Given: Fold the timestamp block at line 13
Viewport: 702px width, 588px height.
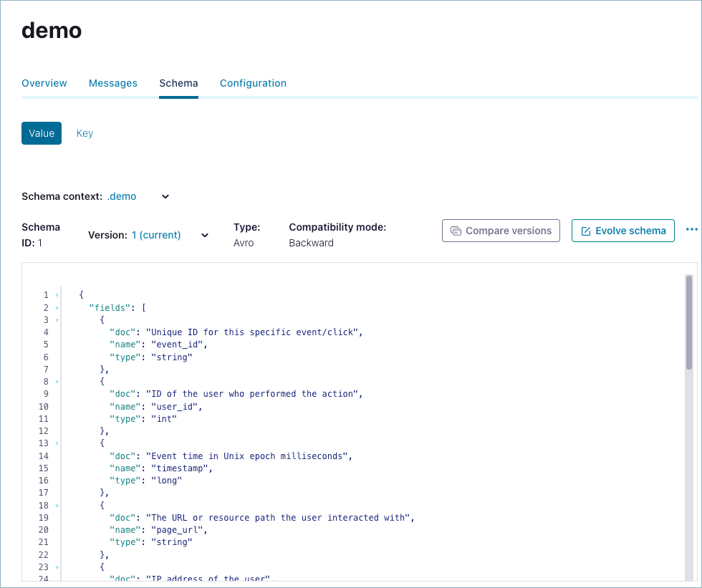Looking at the screenshot, I should (57, 443).
